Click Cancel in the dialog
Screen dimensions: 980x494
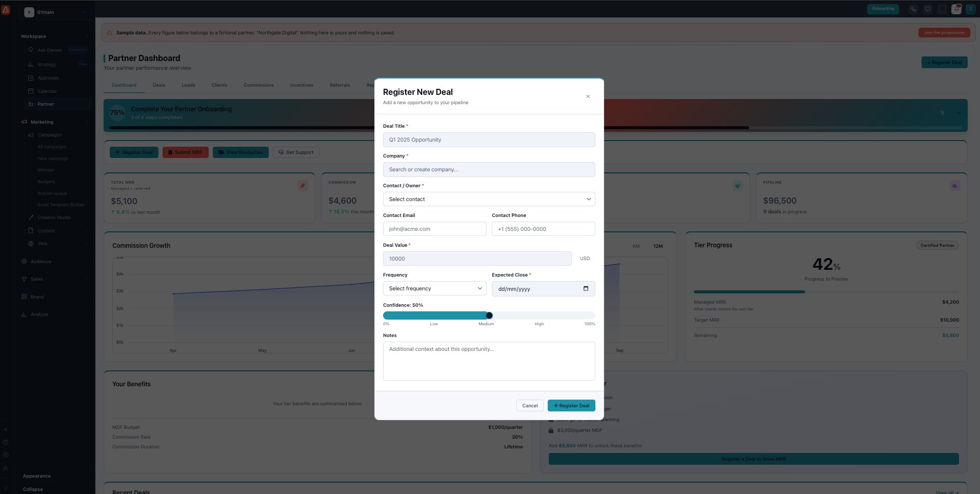coord(530,405)
